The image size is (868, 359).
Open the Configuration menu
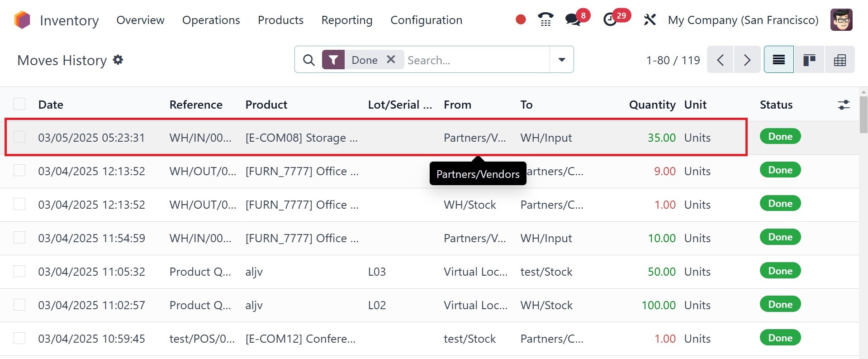click(x=426, y=20)
